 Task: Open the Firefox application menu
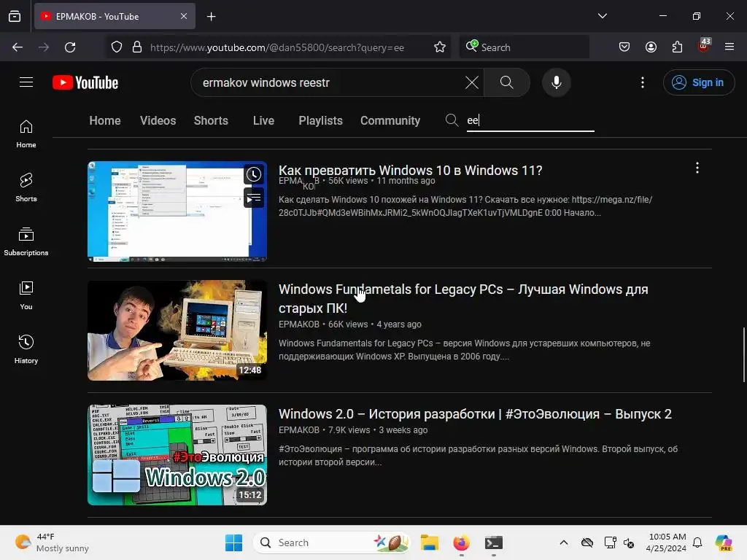(729, 47)
